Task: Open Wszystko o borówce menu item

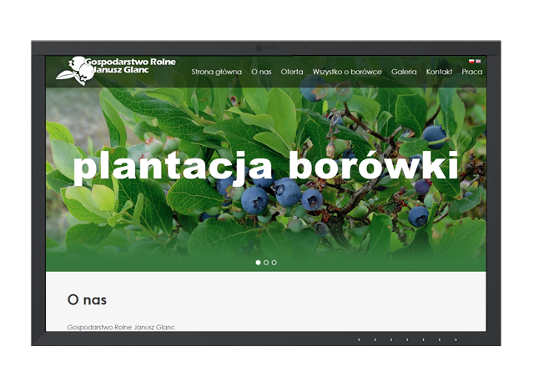Action: (347, 73)
